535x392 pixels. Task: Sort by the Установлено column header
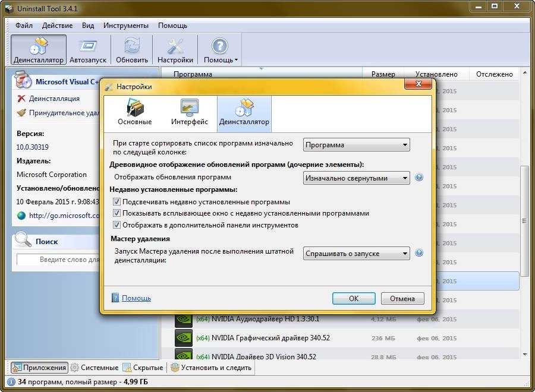(436, 74)
